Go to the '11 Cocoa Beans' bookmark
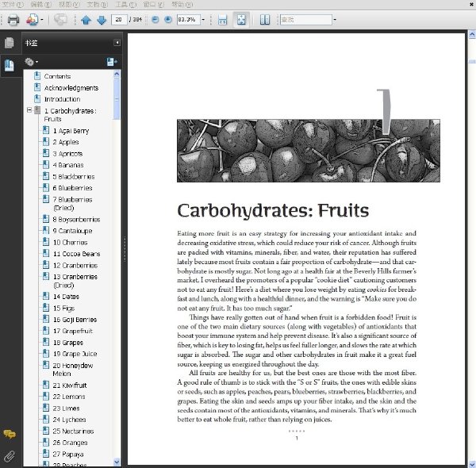476x468 pixels. (x=77, y=254)
